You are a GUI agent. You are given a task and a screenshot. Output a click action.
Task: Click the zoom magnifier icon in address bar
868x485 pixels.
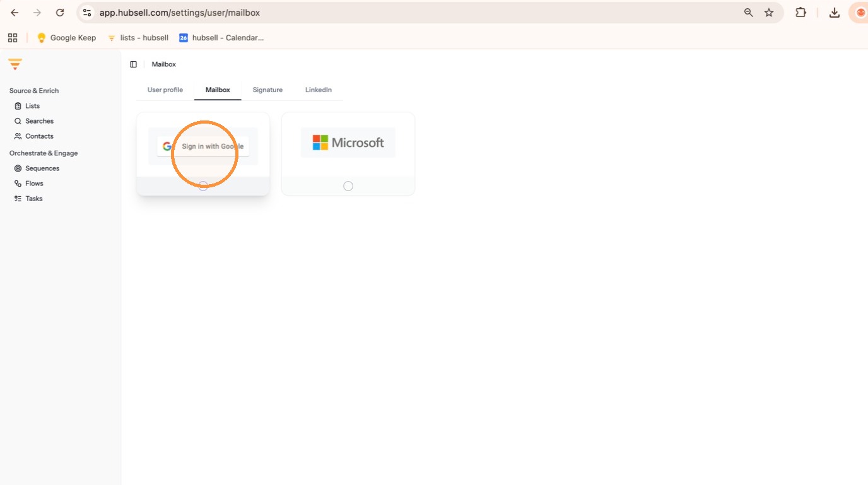click(748, 13)
